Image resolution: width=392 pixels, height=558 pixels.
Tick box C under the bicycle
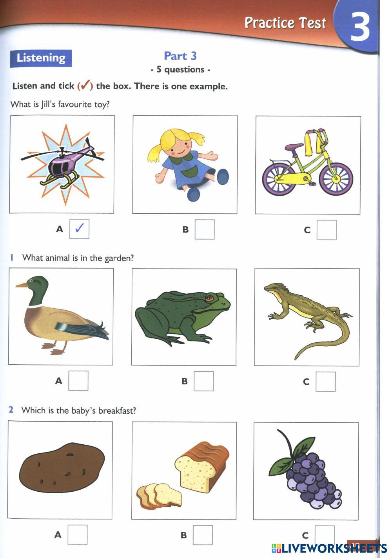(327, 230)
